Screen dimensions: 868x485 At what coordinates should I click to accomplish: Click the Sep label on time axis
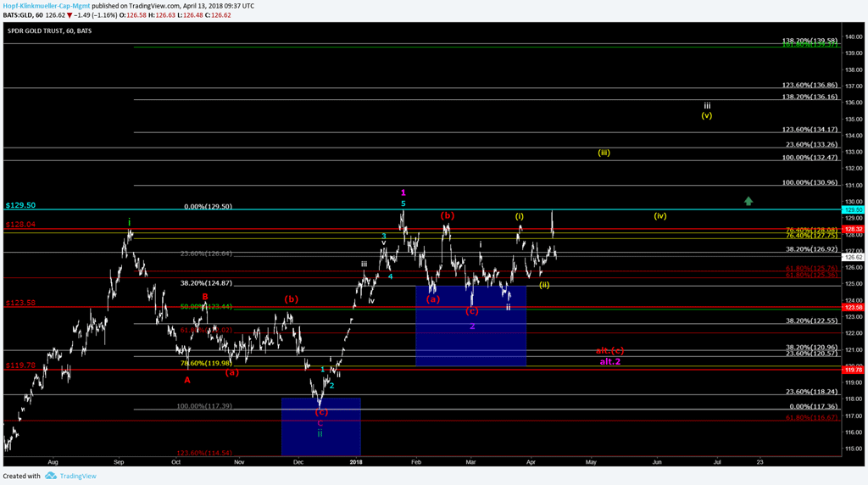coord(120,461)
